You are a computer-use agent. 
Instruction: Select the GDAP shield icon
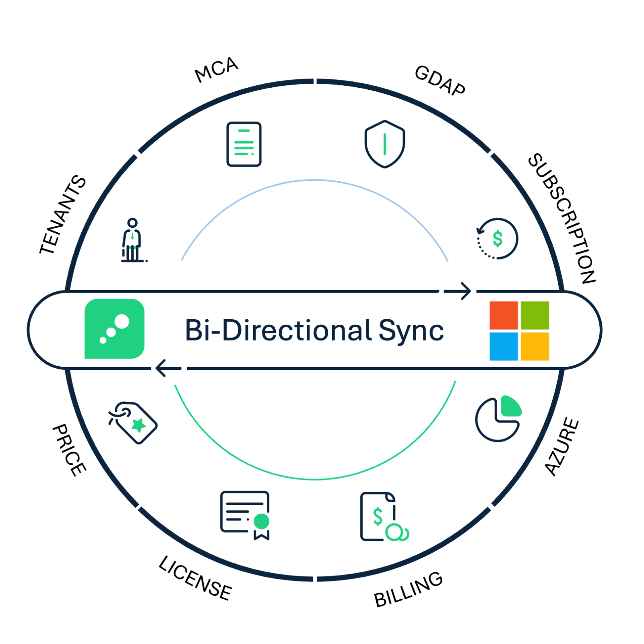[385, 144]
